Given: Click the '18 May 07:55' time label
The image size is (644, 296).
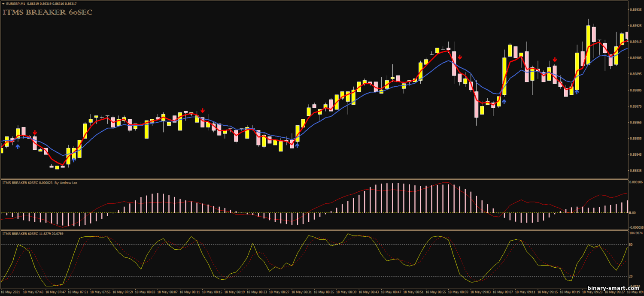Looking at the screenshot, I should [x=100, y=292].
